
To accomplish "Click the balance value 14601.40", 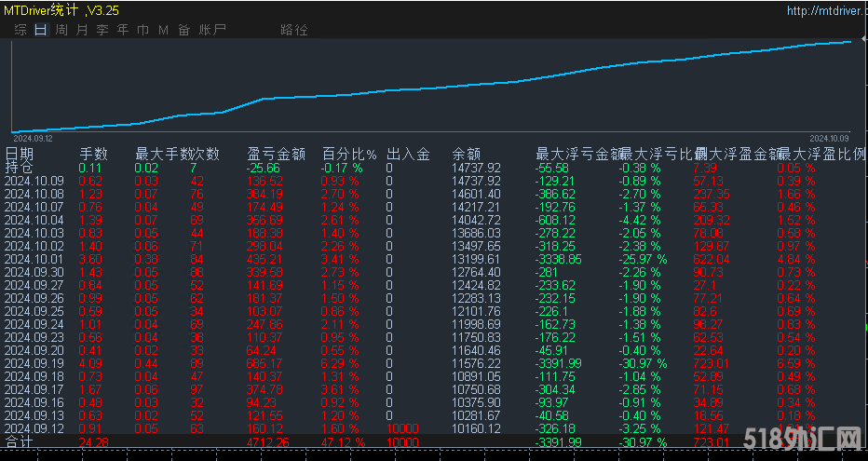I will 476,195.
